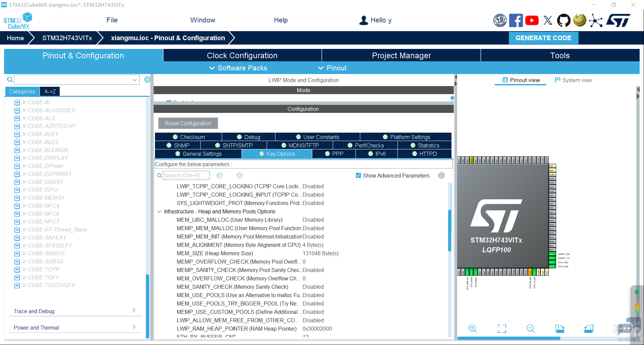Open the Help menu
The width and height of the screenshot is (644, 345).
(x=281, y=20)
